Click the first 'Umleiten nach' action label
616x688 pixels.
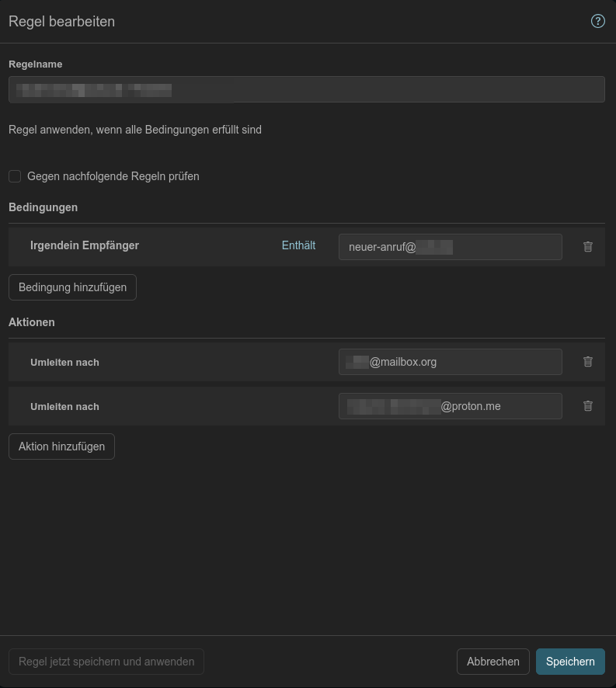[x=64, y=362]
